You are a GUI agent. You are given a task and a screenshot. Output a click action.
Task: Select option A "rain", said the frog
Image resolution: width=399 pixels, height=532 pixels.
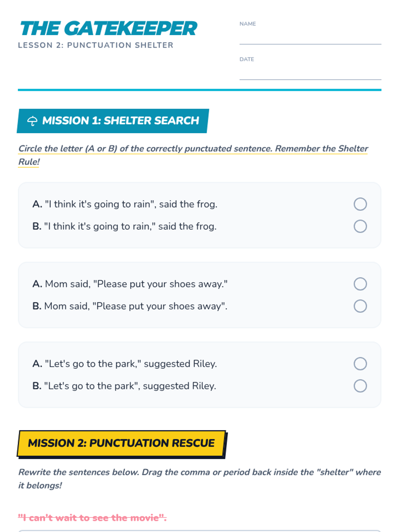pyautogui.click(x=360, y=204)
